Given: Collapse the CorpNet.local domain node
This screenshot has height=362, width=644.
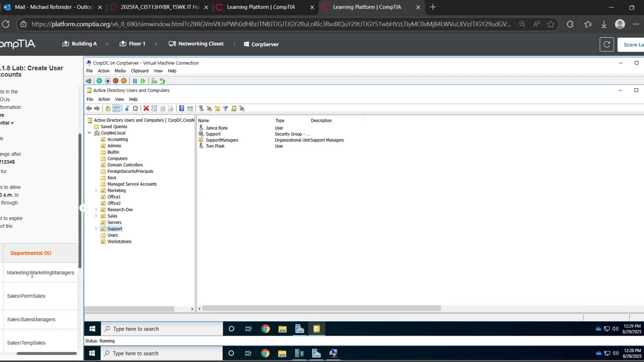Looking at the screenshot, I should click(90, 133).
